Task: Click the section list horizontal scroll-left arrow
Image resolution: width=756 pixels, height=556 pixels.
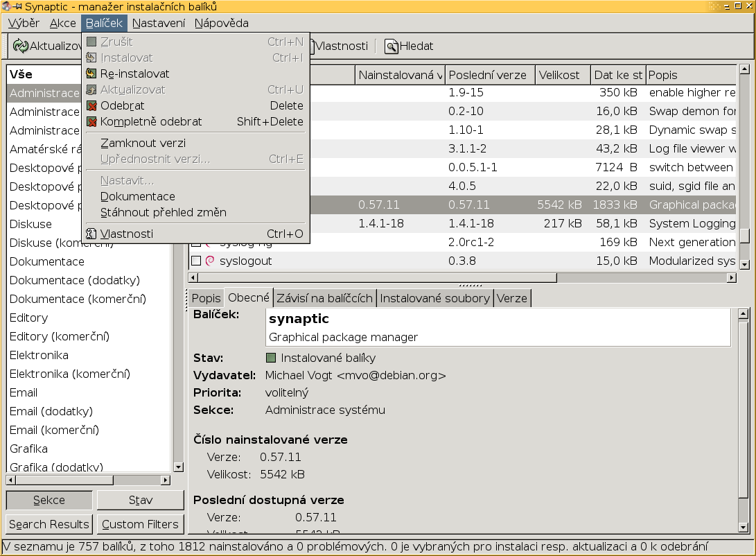Action: pyautogui.click(x=11, y=480)
